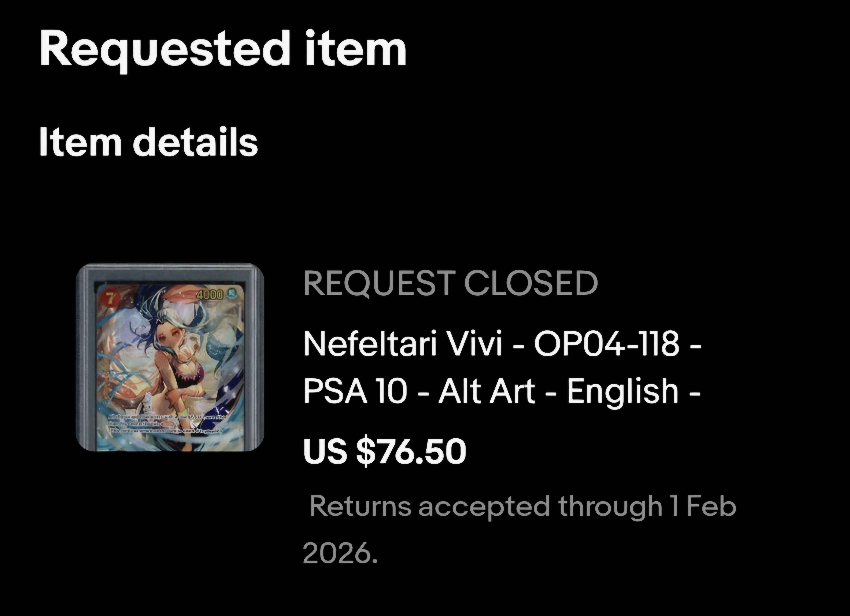Click the REQUEST CLOSED status label
850x616 pixels.
click(450, 283)
